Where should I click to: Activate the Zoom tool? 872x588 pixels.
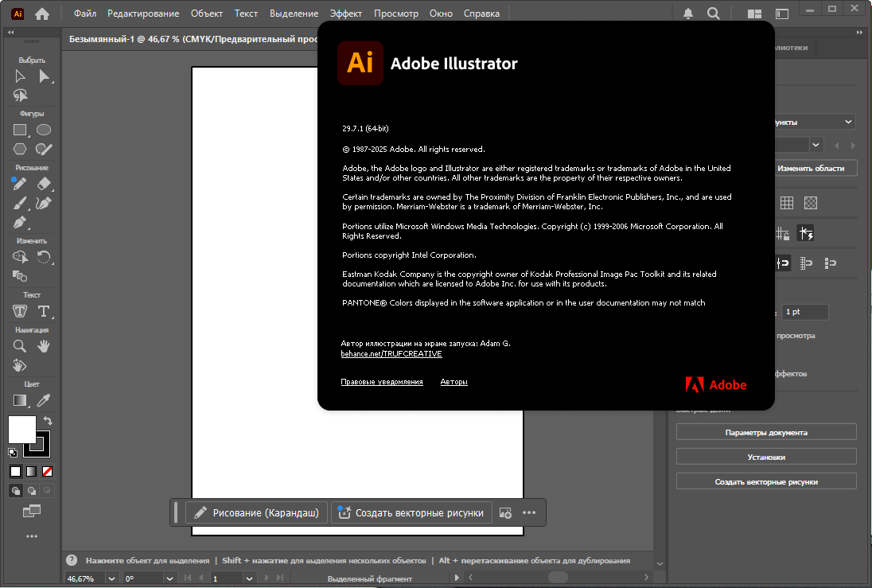click(x=20, y=346)
